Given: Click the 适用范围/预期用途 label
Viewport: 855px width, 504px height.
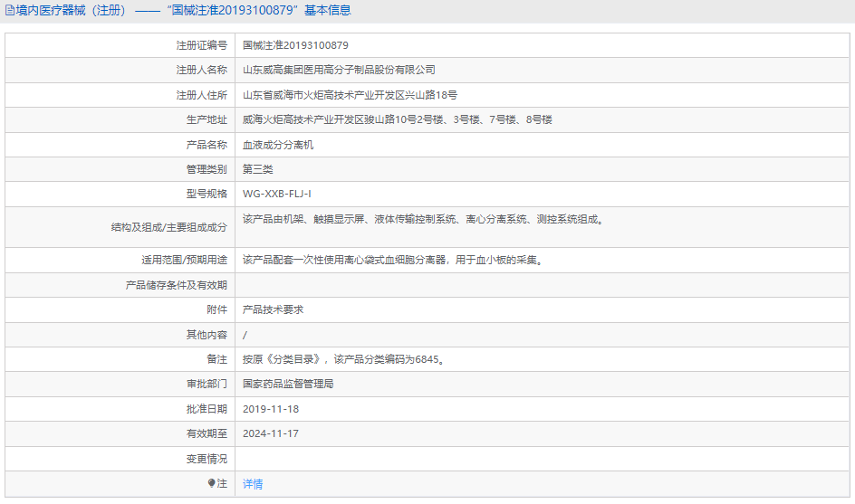Looking at the screenshot, I should tap(184, 260).
